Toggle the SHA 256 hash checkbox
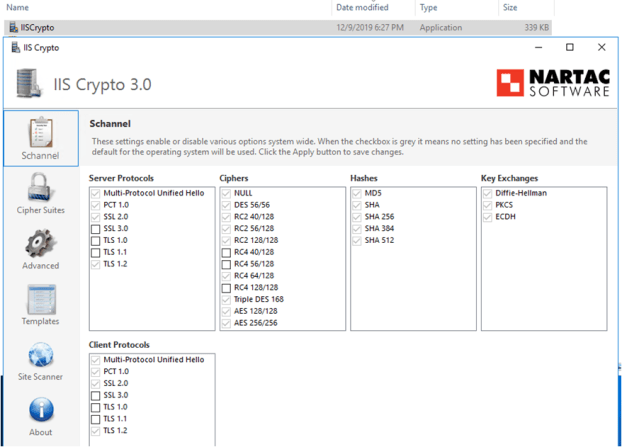This screenshot has height=447, width=622. pyautogui.click(x=357, y=217)
